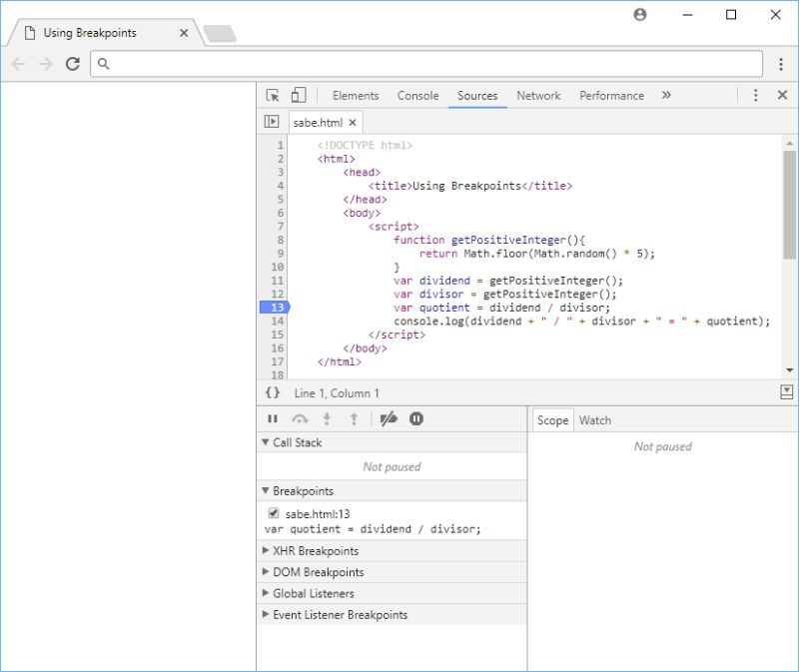
Task: Select the Inspect element tool
Action: 273,95
